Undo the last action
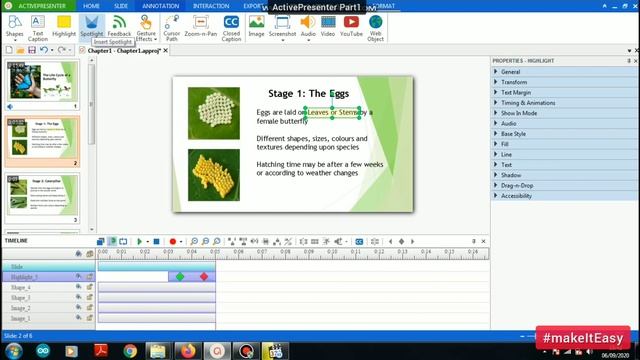640x360 pixels. coord(44,50)
